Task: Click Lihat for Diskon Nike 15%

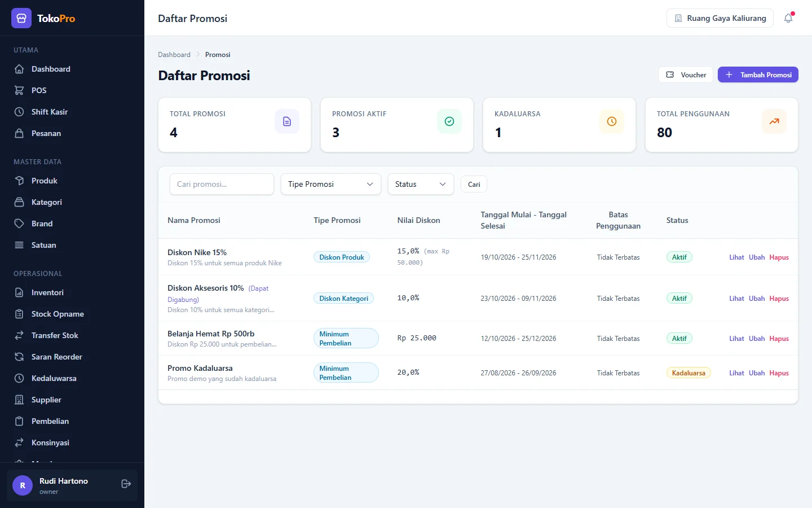Action: [736, 257]
